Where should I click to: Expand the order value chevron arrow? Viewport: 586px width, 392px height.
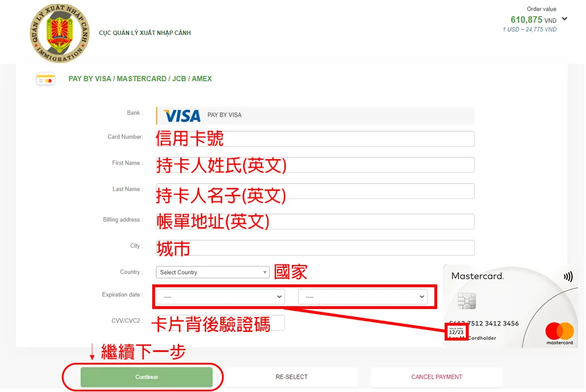pyautogui.click(x=565, y=19)
